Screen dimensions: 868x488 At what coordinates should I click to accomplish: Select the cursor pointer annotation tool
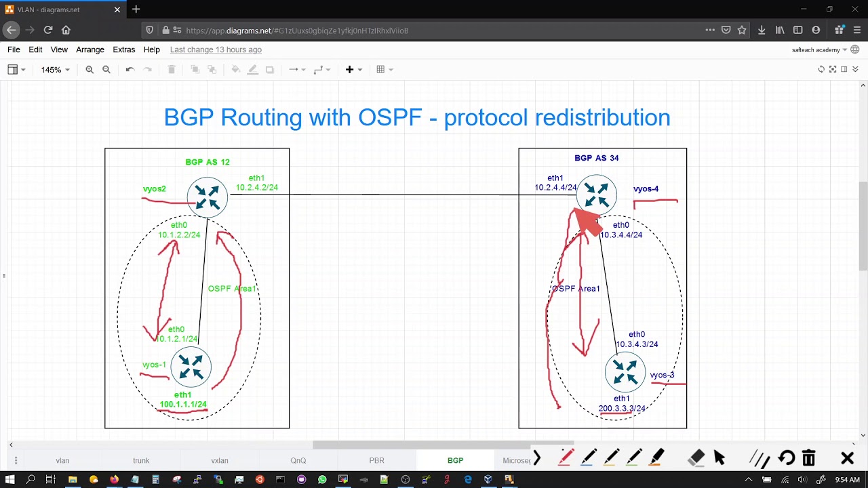(x=719, y=459)
